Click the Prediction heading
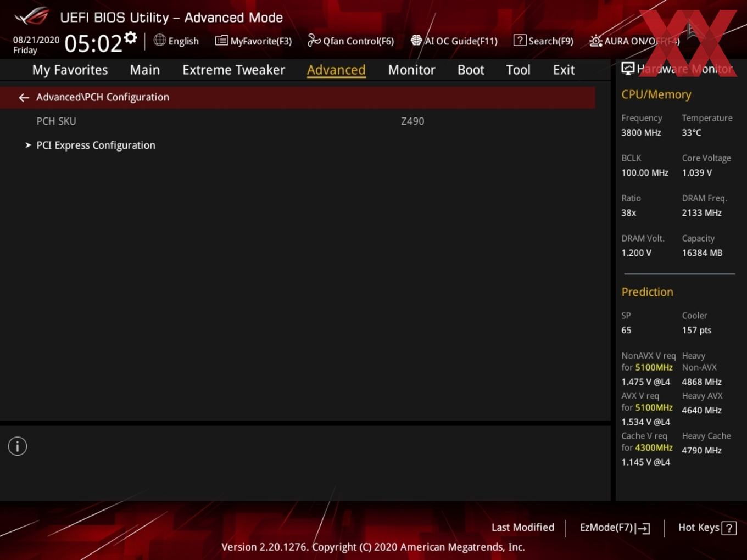 tap(647, 292)
